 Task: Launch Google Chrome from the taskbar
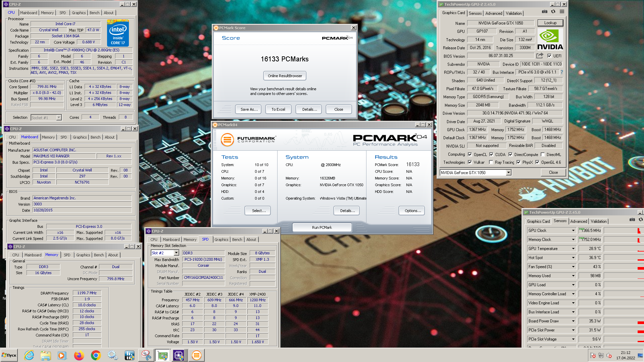[x=96, y=355]
